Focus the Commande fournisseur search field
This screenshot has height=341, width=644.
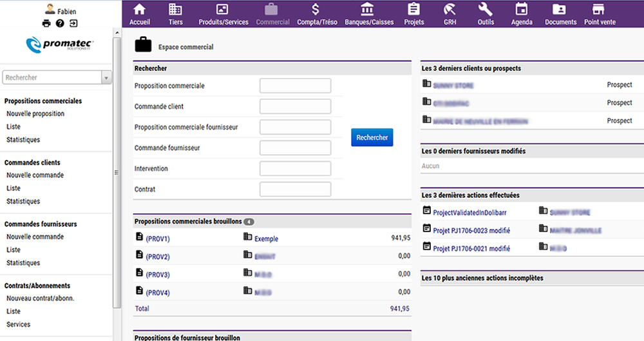tap(296, 148)
